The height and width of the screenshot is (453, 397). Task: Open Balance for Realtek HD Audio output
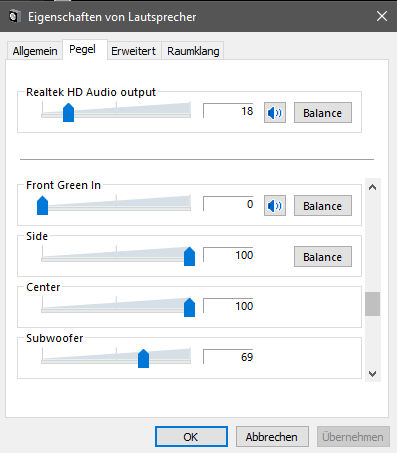tap(323, 113)
